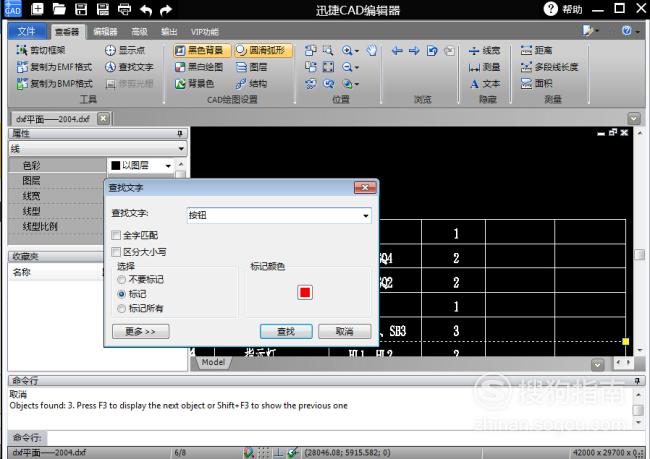Select the pan hand tool
The height and width of the screenshot is (459, 650).
(372, 51)
